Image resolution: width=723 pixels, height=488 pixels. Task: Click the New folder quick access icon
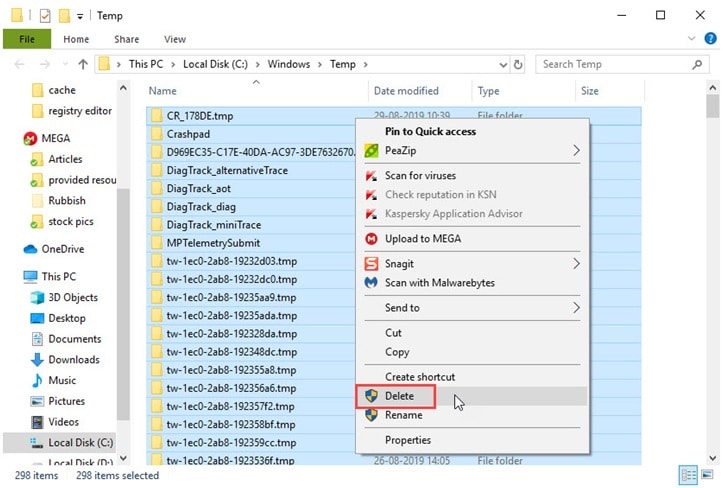pos(64,16)
